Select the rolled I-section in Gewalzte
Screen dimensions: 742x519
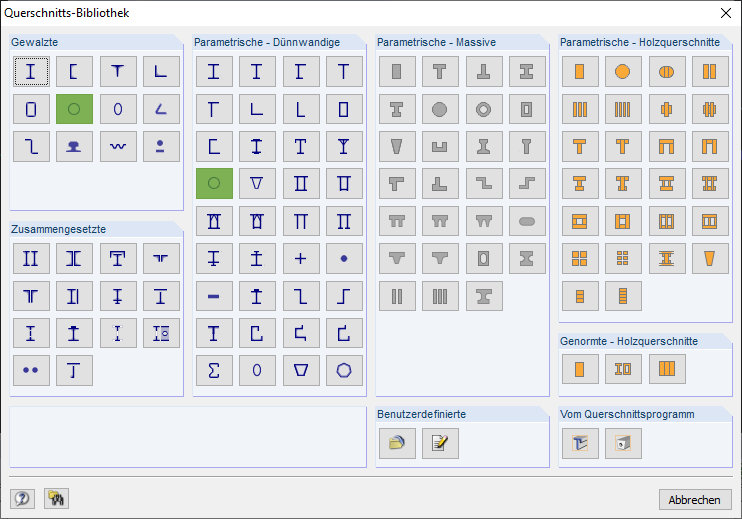(x=31, y=71)
